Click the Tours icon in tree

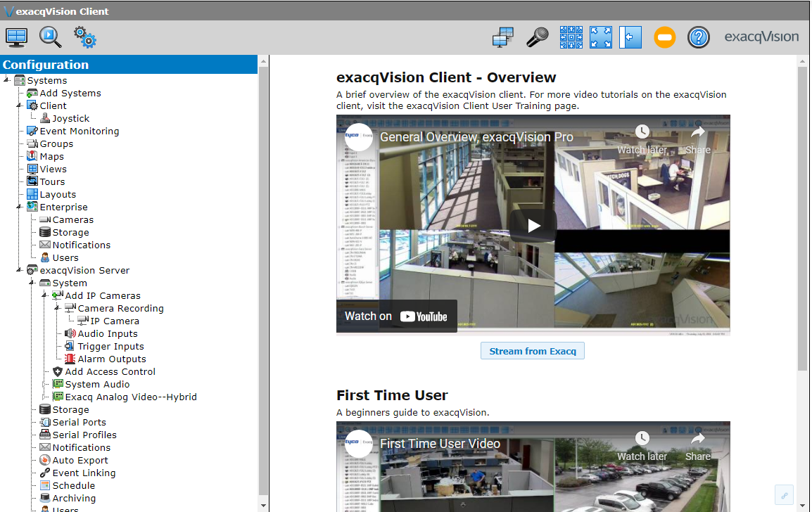(x=32, y=181)
